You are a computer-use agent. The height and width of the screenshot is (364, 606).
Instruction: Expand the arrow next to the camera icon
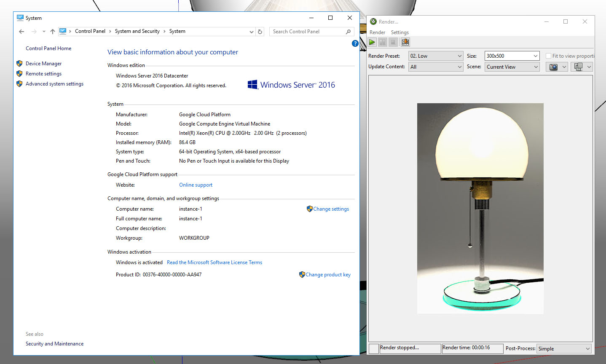(564, 67)
